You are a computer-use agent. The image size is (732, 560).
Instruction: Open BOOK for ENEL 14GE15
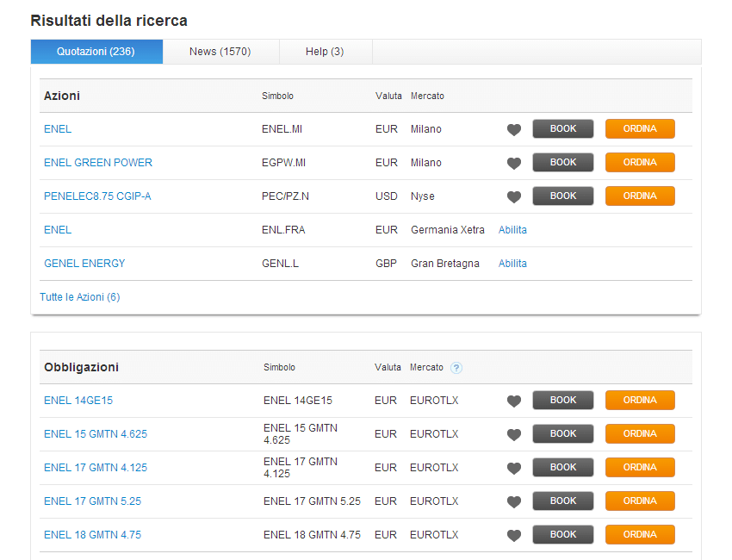pyautogui.click(x=563, y=401)
